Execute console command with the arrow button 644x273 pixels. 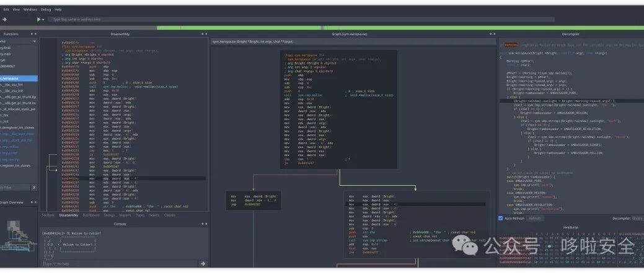coord(203,264)
